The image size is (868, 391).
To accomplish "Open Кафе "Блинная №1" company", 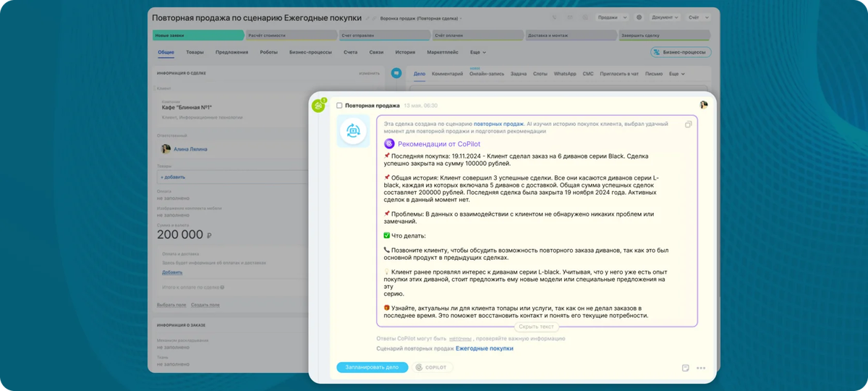I will click(188, 107).
